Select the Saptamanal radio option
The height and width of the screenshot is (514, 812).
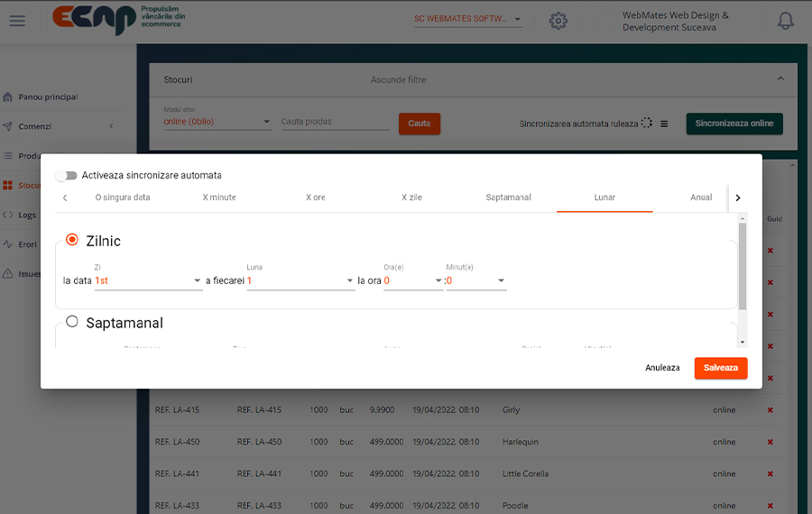point(72,322)
